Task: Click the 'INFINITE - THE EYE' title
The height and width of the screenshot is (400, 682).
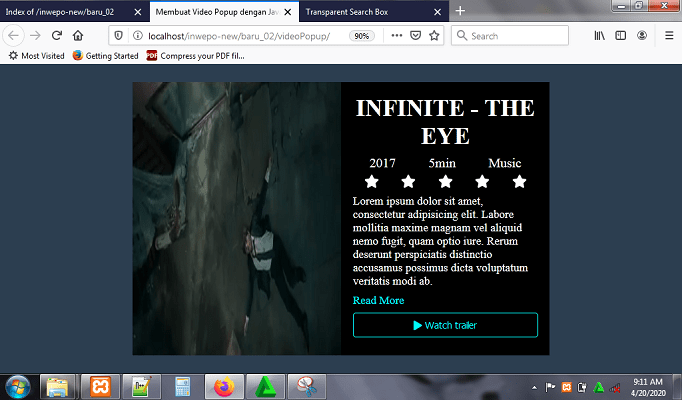Action: [x=445, y=121]
